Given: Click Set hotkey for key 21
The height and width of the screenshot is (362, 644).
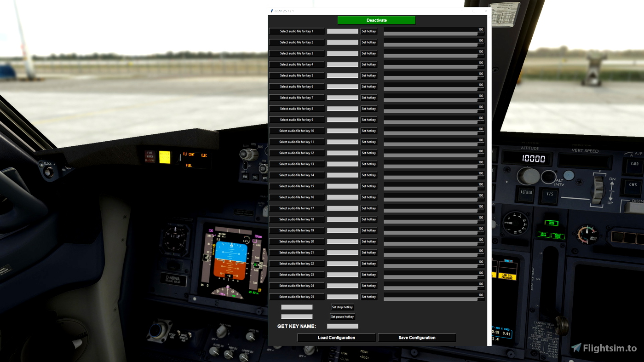Looking at the screenshot, I should (x=369, y=253).
